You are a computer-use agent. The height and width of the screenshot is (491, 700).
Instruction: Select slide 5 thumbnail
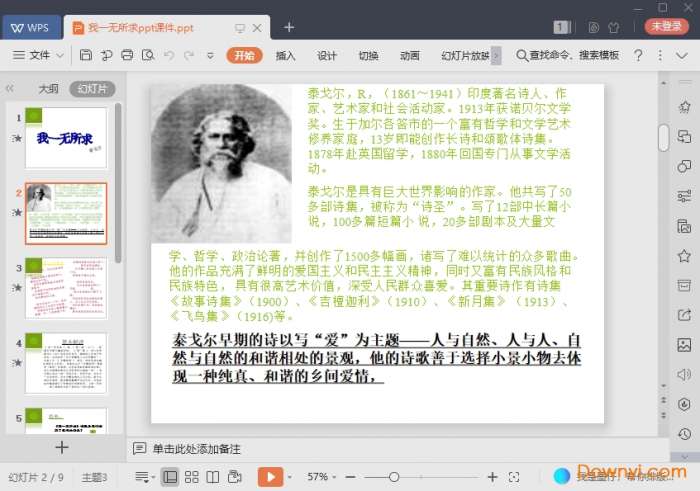[x=66, y=420]
